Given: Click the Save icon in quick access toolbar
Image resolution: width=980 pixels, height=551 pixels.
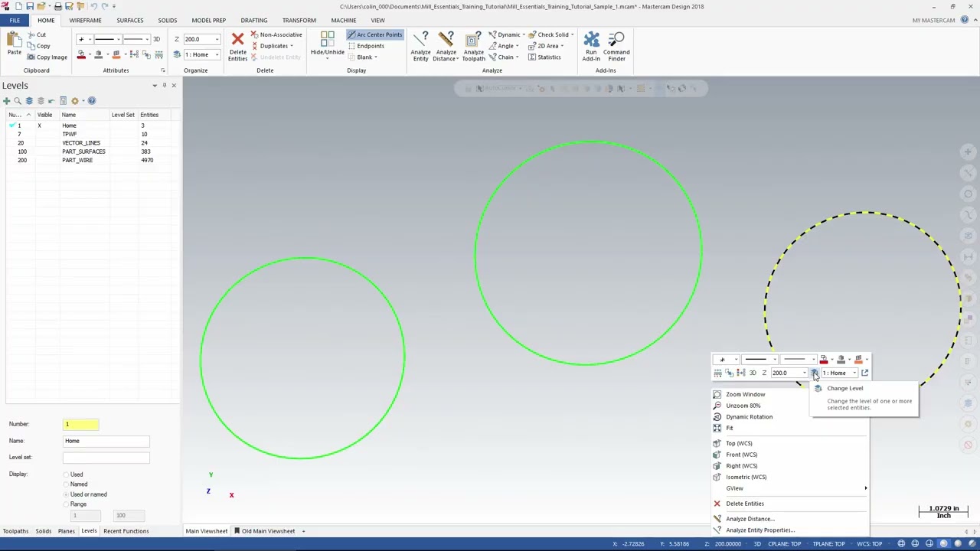Looking at the screenshot, I should coord(29,6).
